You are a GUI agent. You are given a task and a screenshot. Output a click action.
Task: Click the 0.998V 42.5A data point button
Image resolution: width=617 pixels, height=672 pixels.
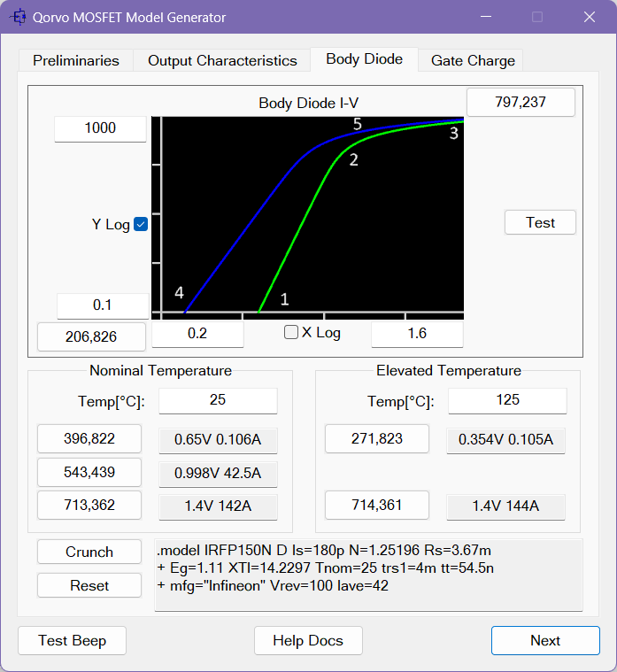pyautogui.click(x=218, y=473)
